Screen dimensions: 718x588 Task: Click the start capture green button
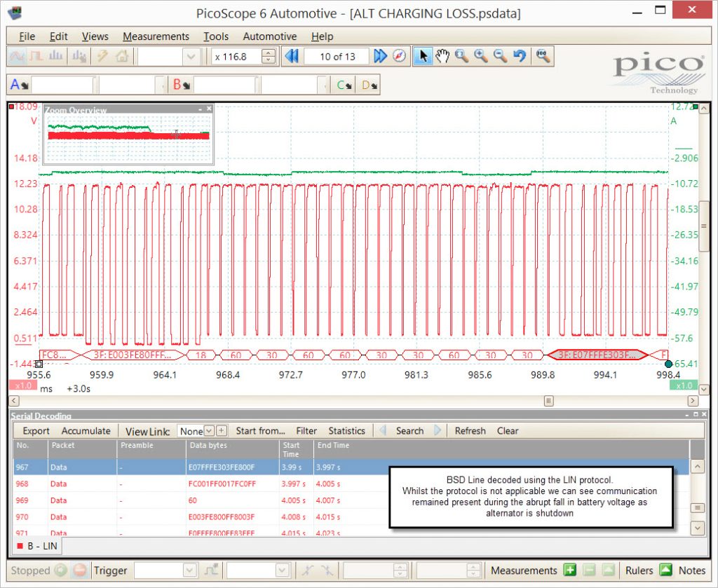point(60,570)
